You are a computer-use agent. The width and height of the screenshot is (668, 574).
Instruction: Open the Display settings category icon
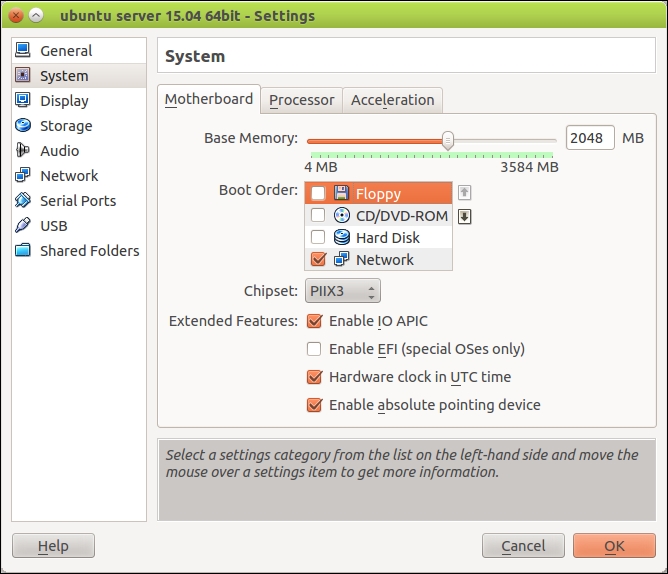click(x=23, y=100)
